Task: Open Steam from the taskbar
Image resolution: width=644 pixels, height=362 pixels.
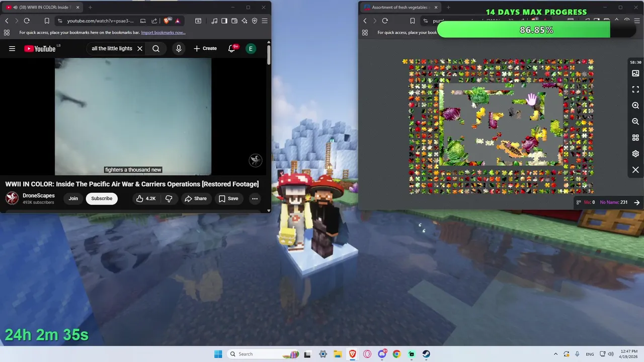Action: coord(426,354)
